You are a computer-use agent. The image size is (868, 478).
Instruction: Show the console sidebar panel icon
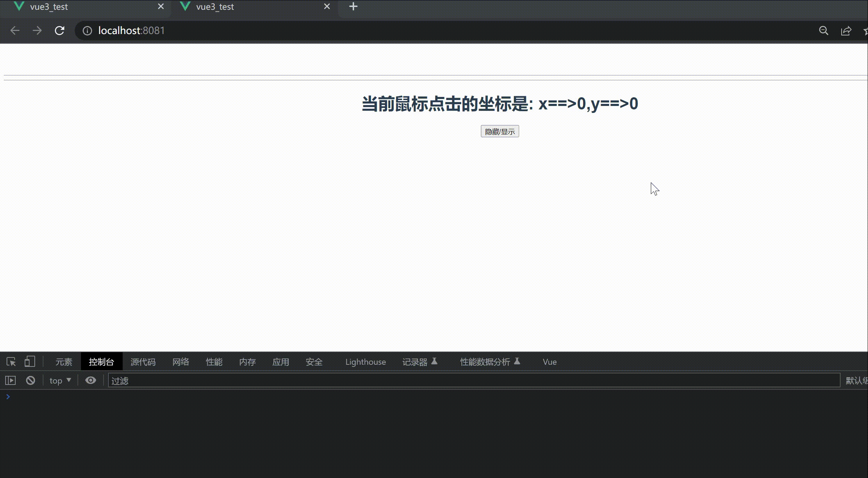coord(10,380)
